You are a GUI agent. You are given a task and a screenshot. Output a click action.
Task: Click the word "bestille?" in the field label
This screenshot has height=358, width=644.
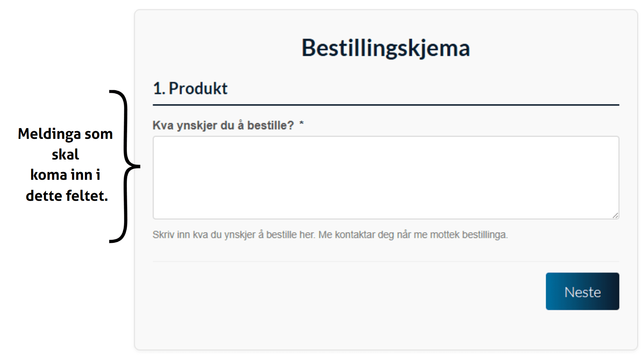270,125
